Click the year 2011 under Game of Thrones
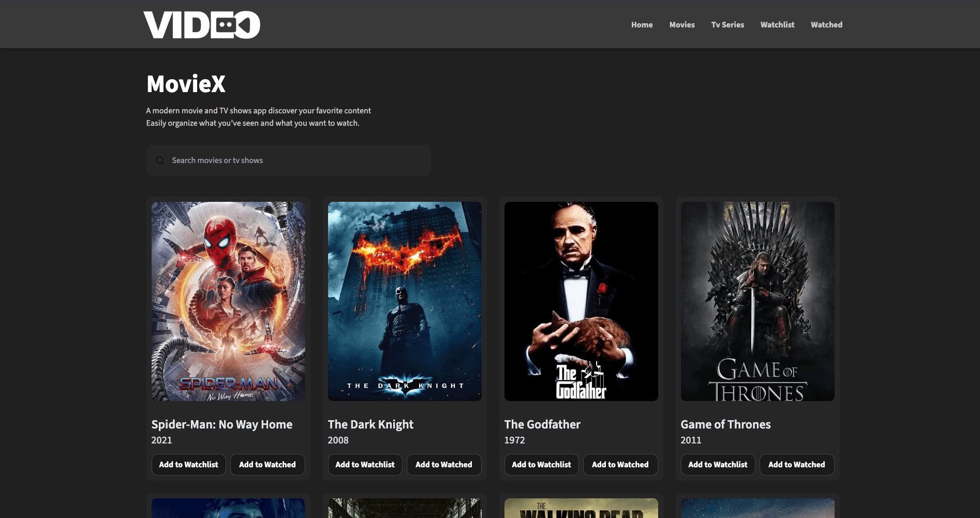The image size is (980, 518). [691, 440]
